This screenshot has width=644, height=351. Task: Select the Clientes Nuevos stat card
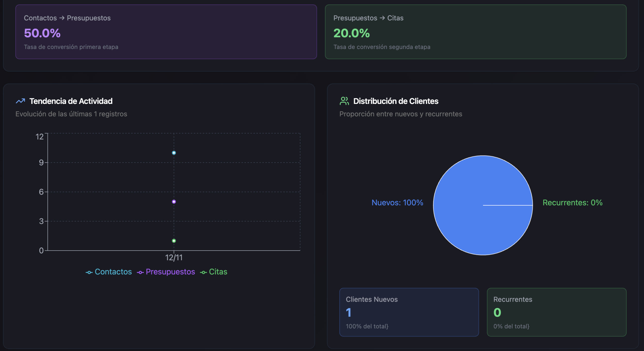click(409, 312)
